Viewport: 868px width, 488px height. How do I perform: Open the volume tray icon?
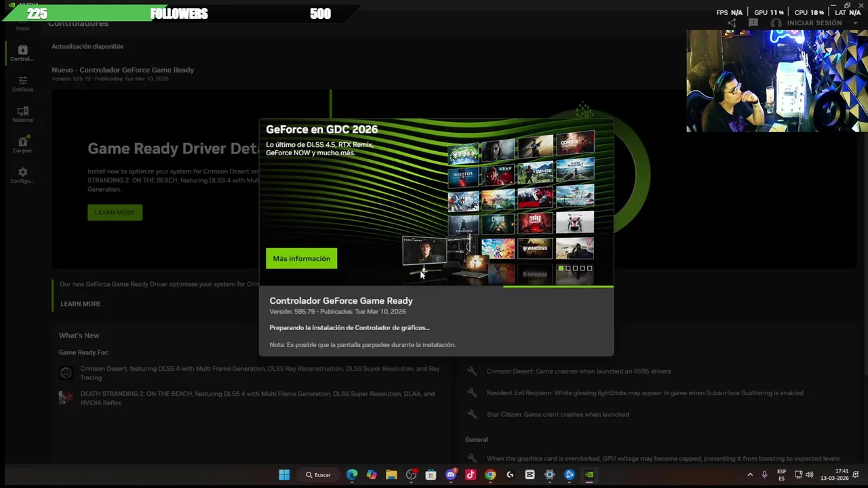[809, 474]
